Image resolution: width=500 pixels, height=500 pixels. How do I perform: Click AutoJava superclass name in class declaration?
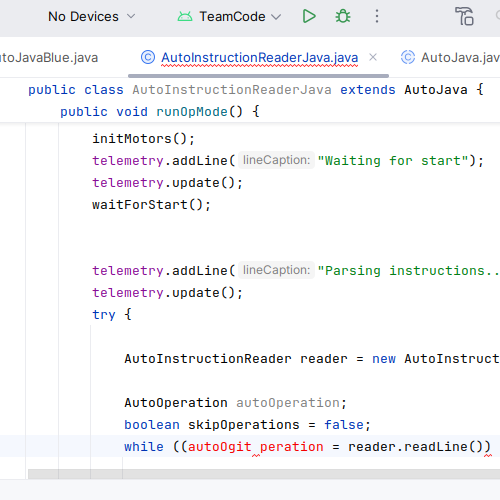tap(436, 90)
